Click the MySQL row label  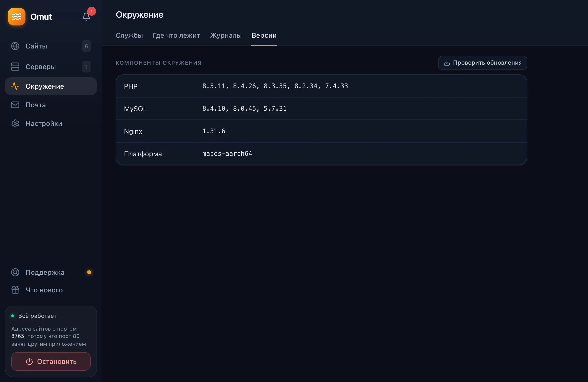(135, 109)
